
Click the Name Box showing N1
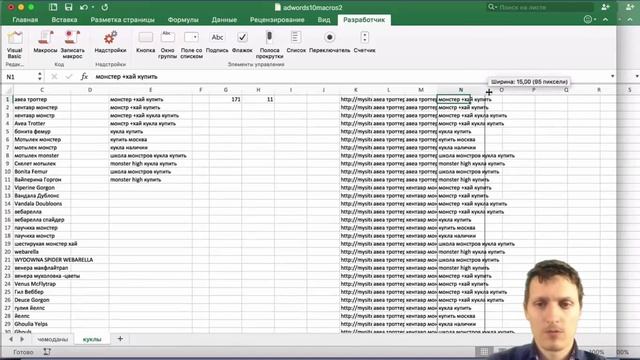[20, 77]
